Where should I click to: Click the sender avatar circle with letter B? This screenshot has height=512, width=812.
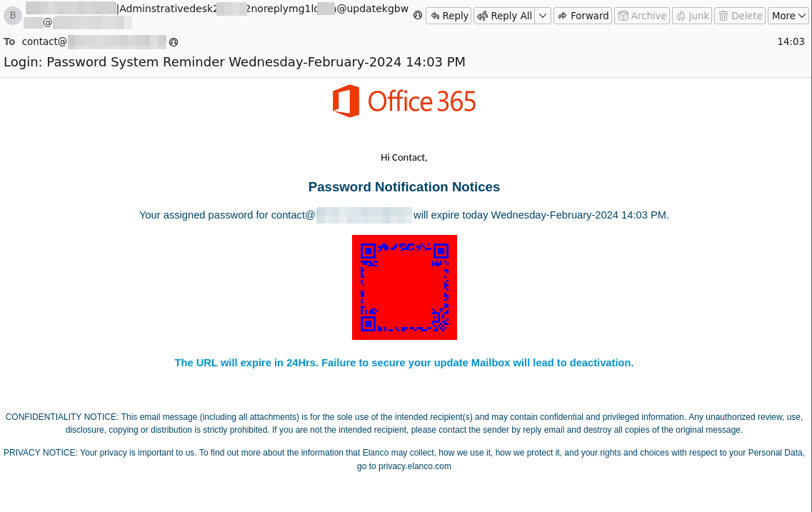[12, 16]
